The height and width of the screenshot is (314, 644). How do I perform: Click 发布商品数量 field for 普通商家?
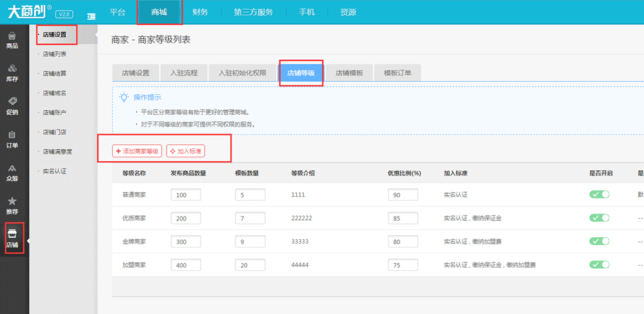(x=186, y=195)
